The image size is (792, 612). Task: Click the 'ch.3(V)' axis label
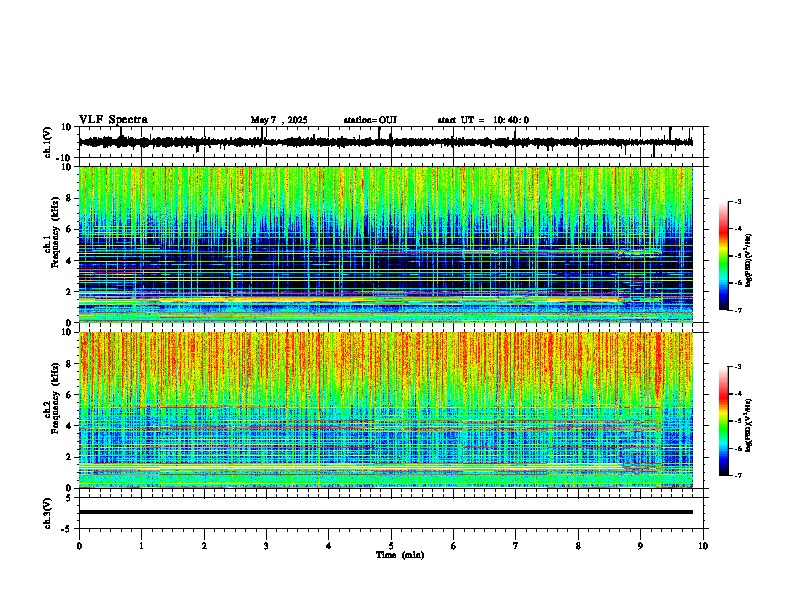click(x=48, y=514)
